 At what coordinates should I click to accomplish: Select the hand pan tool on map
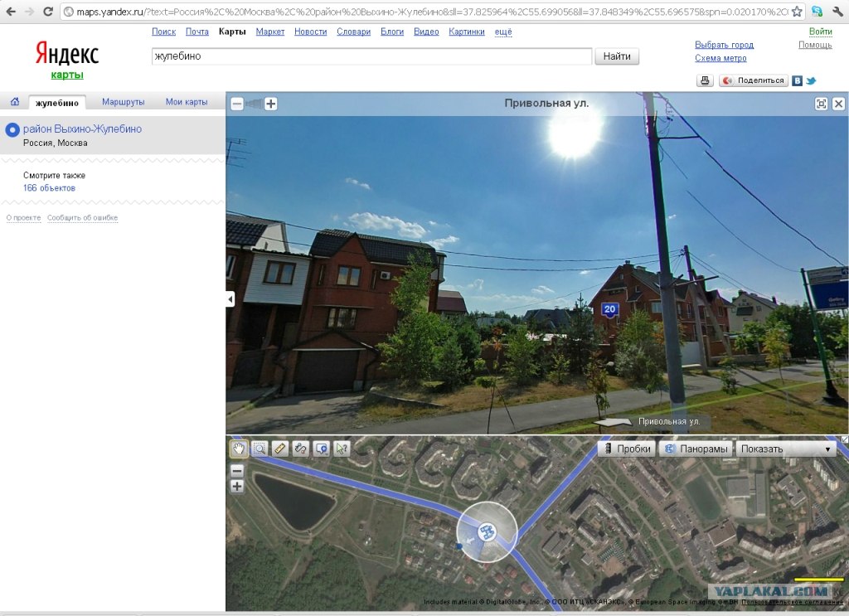239,449
